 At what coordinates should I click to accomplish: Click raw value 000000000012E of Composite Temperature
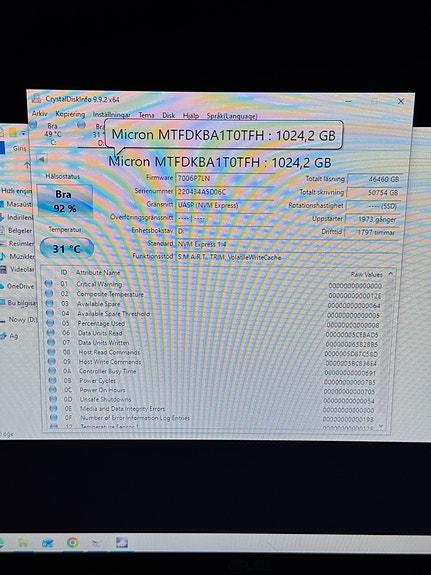(x=355, y=296)
